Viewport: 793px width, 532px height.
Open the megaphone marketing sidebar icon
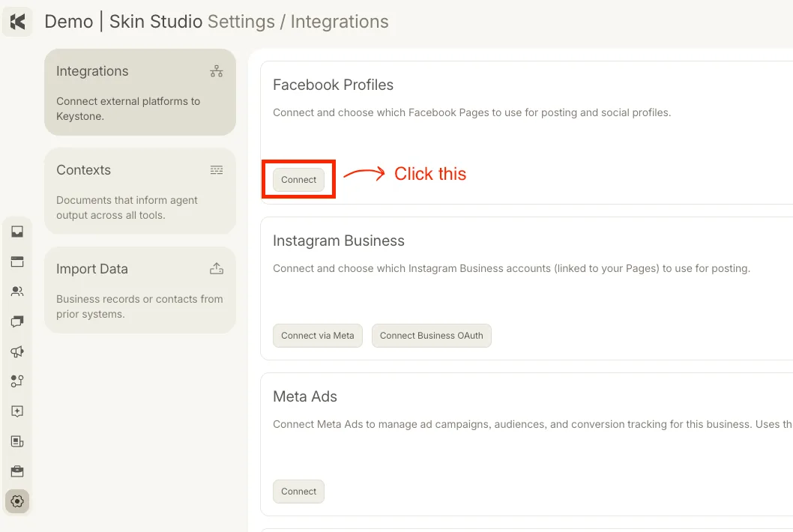click(17, 351)
